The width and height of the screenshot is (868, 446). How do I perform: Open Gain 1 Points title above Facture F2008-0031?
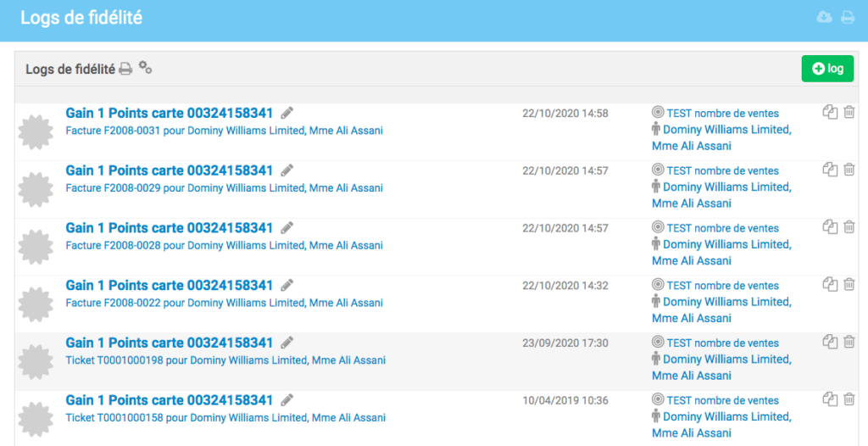(x=170, y=113)
